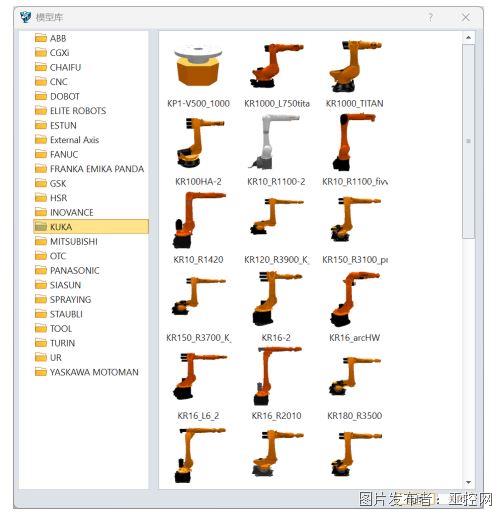The image size is (500, 514).
Task: Click the scrollbar down arrow
Action: click(468, 483)
